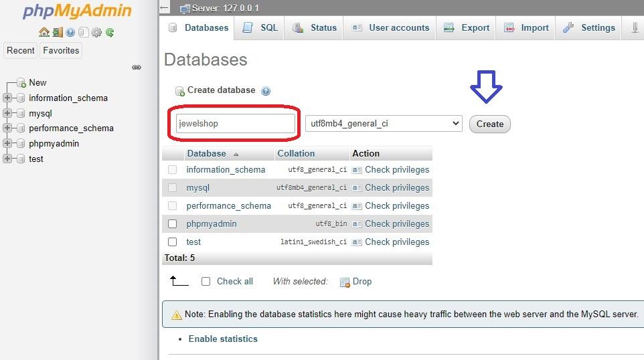This screenshot has width=644, height=360.
Task: Click the latin1_swedish_ci collation cell
Action: [x=314, y=242]
